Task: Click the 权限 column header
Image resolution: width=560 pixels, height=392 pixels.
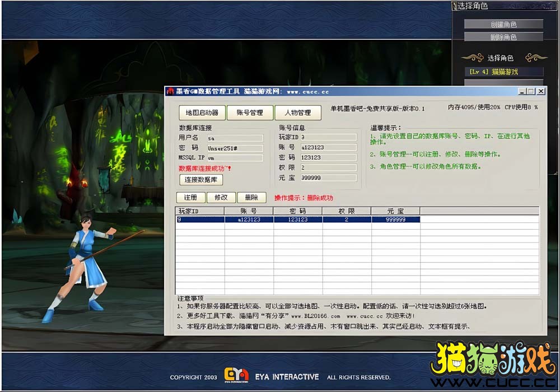Action: point(347,211)
